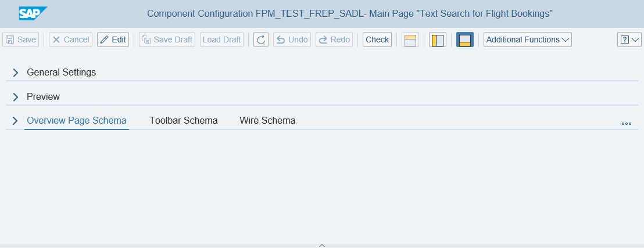Toggle the left navigation panel layout icon
The height and width of the screenshot is (248, 644).
(438, 40)
